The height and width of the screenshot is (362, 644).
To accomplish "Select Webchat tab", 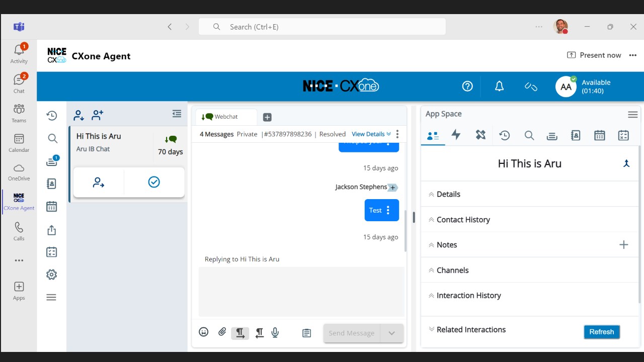I will point(226,117).
